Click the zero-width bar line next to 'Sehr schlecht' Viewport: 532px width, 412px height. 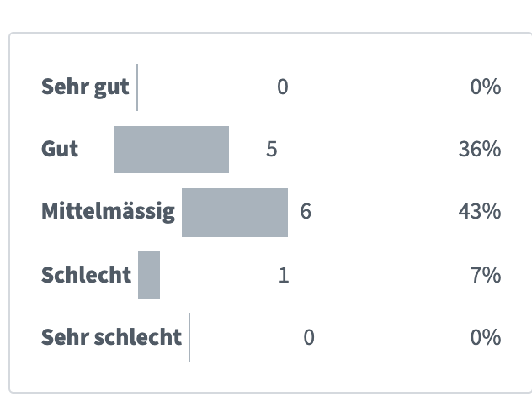click(189, 337)
